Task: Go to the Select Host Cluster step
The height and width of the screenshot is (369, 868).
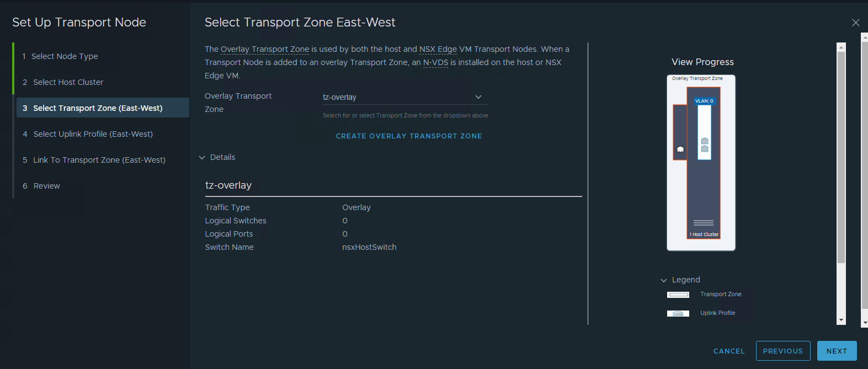Action: 68,82
